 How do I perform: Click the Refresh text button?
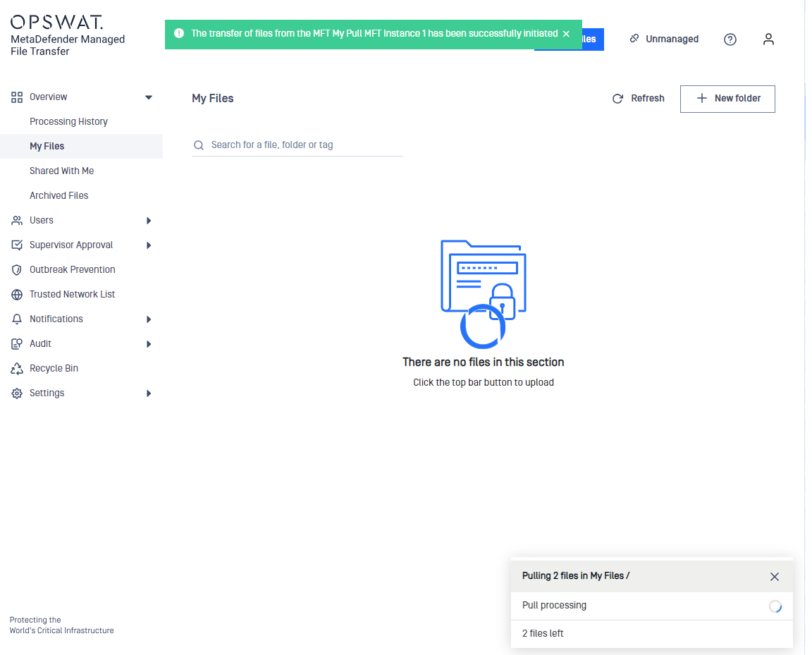(647, 99)
